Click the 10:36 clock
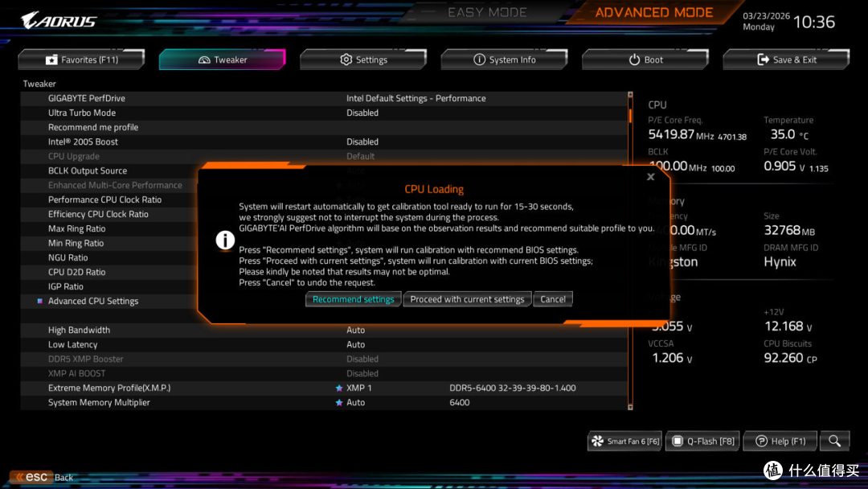Screen dimensions: 868x489 pos(813,23)
